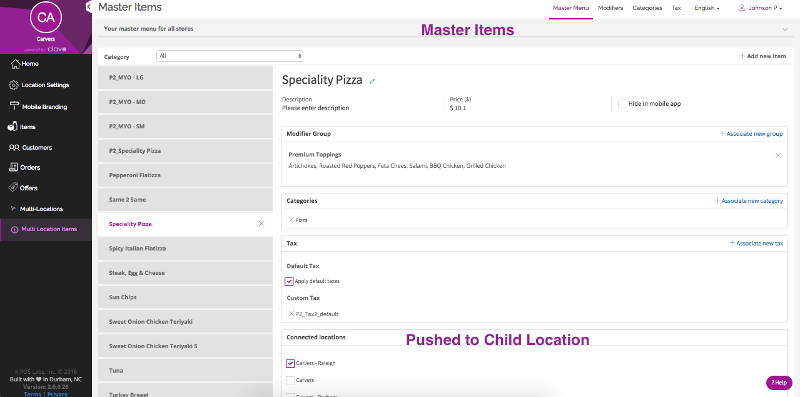Open Location Settings gear icon
Image resolution: width=800 pixels, height=397 pixels.
click(x=14, y=85)
